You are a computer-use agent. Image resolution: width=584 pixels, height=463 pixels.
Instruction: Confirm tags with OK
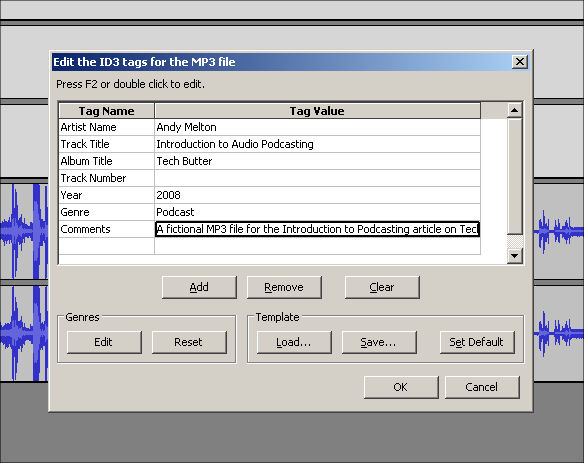tap(401, 387)
